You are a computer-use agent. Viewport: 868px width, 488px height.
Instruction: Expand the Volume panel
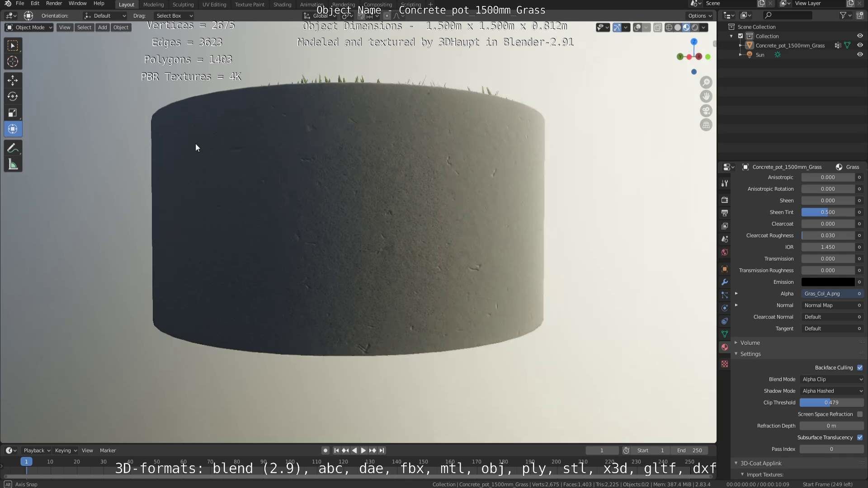(x=750, y=343)
